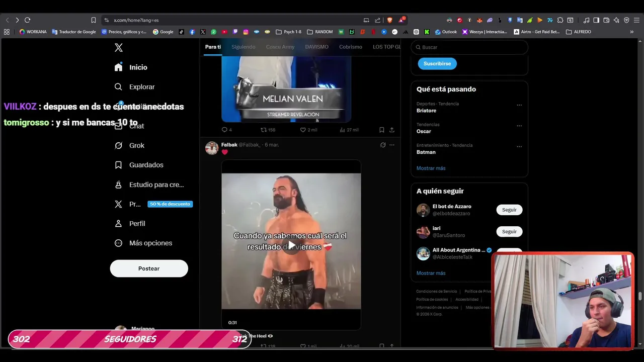This screenshot has height=362, width=644.
Task: Open Brave Rewards triangle icon
Action: 401,20
